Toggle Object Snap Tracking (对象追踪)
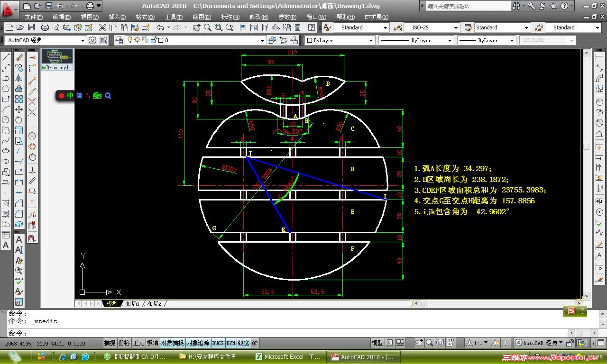Image resolution: width=607 pixels, height=364 pixels. (198, 343)
